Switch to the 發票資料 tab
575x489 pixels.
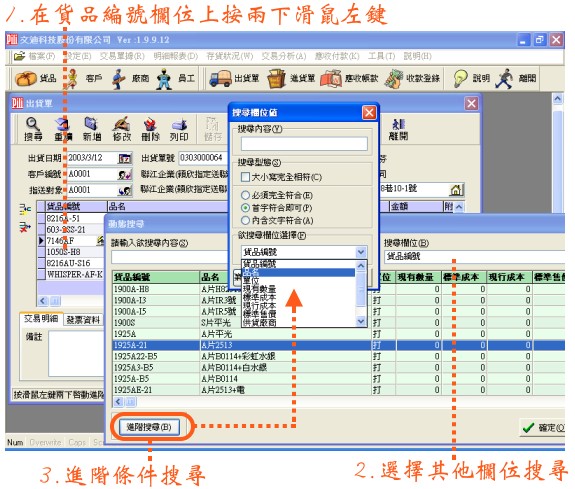tap(83, 320)
